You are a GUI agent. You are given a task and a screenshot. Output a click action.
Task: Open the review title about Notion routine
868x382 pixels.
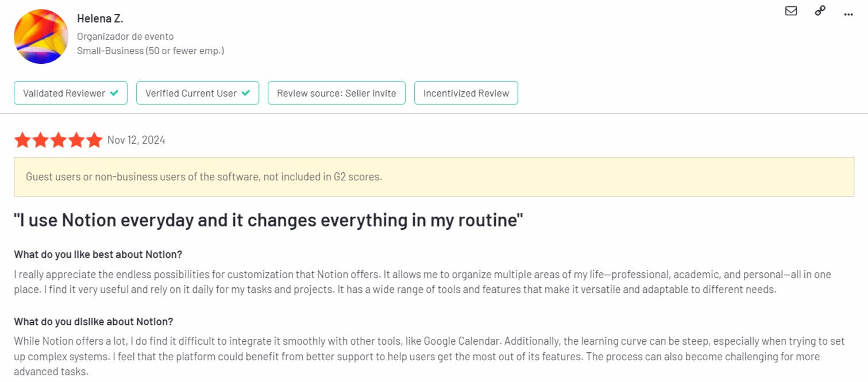[x=268, y=220]
